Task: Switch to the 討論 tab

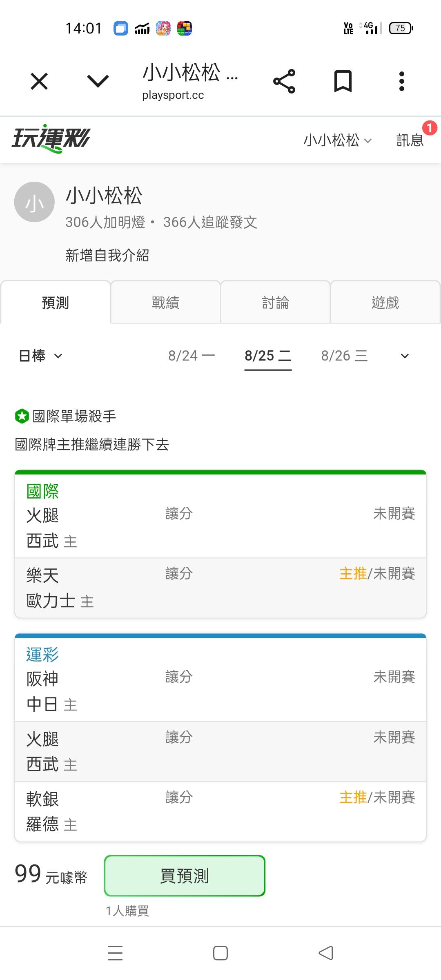Action: coord(275,302)
